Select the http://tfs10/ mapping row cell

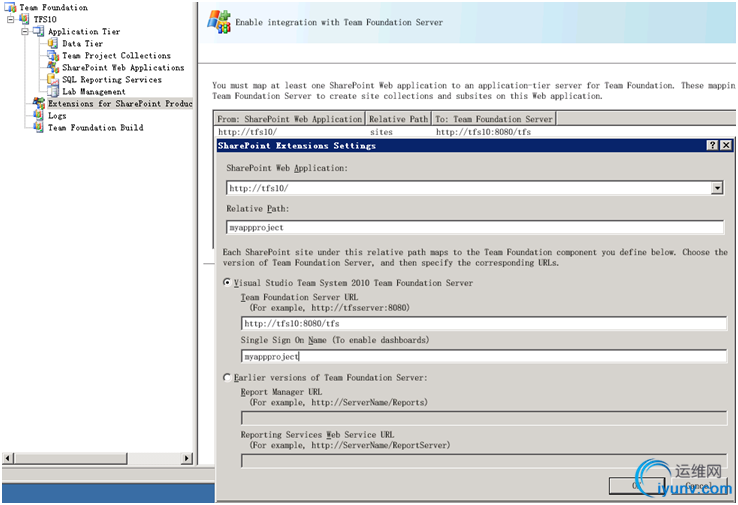(248, 132)
